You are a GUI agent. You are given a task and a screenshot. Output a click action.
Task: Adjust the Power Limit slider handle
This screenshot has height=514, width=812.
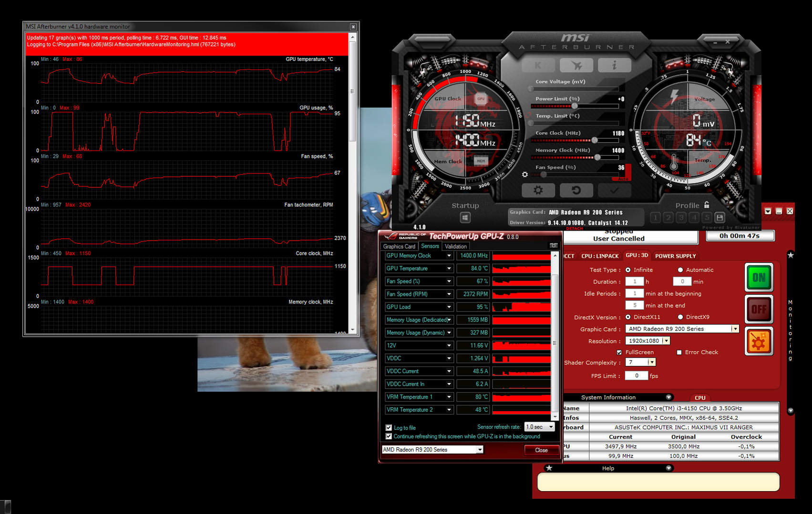tap(575, 106)
